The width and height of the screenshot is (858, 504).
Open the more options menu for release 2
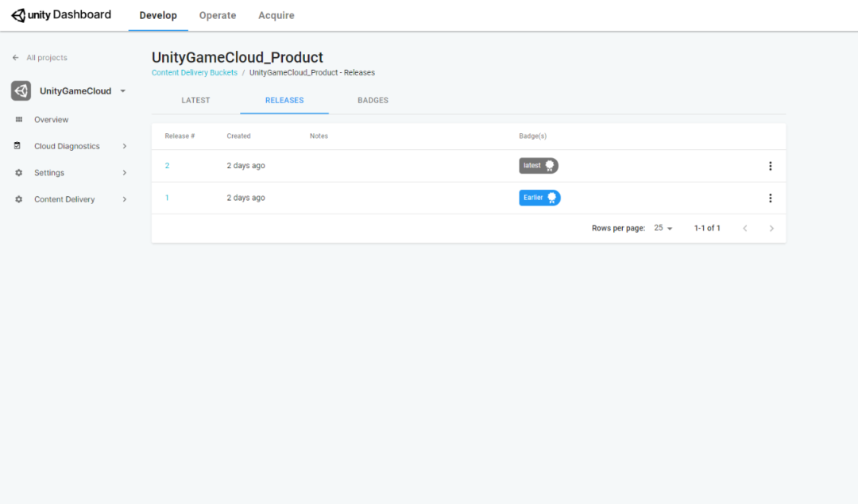pos(771,166)
